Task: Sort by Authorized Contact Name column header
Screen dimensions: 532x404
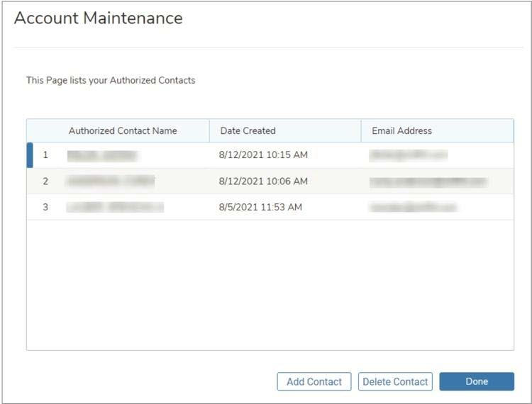Action: [x=123, y=130]
